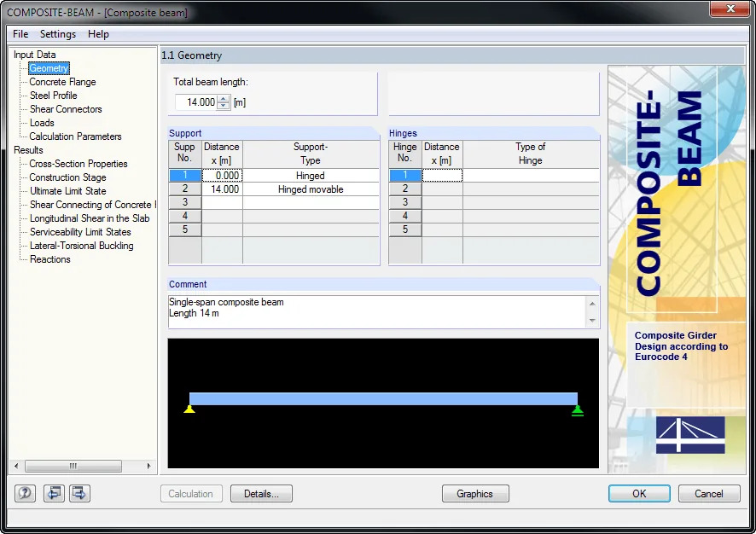
Task: Click the yellow hinged support symbol
Action: [x=189, y=409]
